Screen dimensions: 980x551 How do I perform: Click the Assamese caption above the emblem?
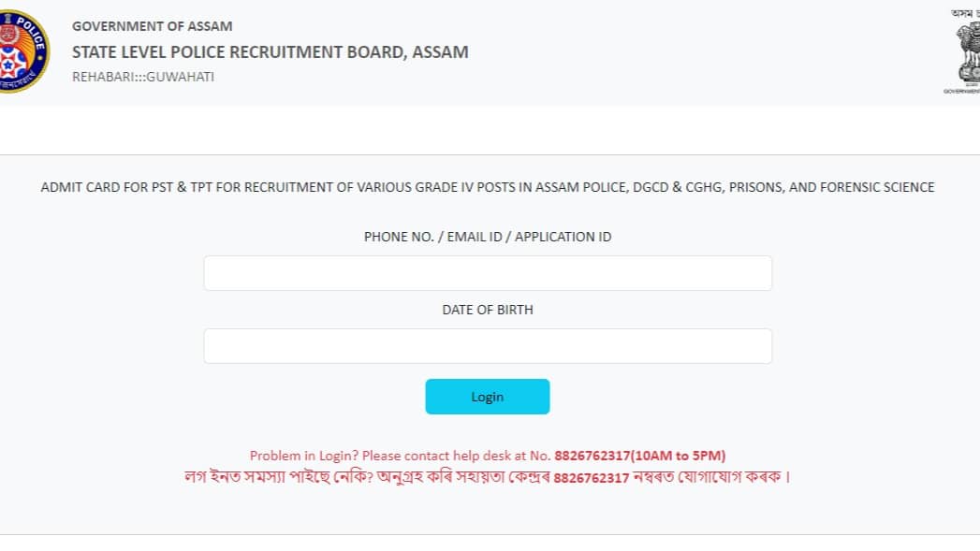pyautogui.click(x=964, y=12)
